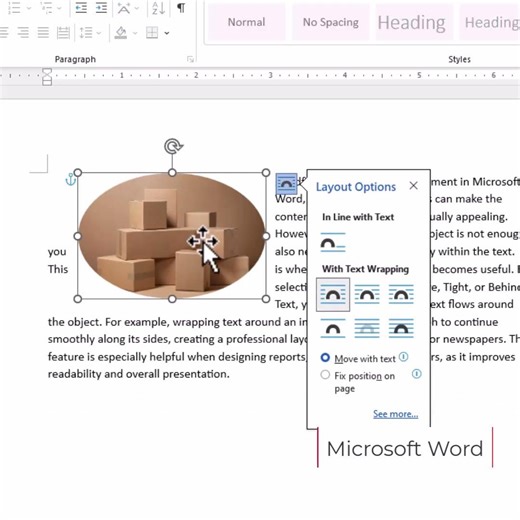Screen dimensions: 520x520
Task: Click the Decrease Indent icon
Action: click(81, 7)
